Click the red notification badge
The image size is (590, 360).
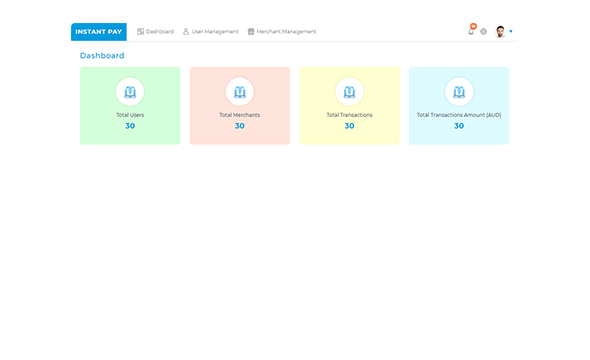tap(473, 26)
